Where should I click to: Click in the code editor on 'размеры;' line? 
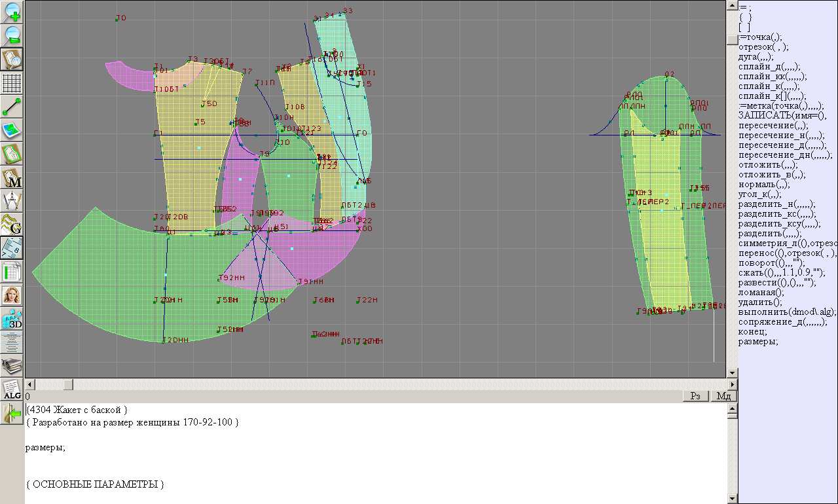pyautogui.click(x=45, y=448)
